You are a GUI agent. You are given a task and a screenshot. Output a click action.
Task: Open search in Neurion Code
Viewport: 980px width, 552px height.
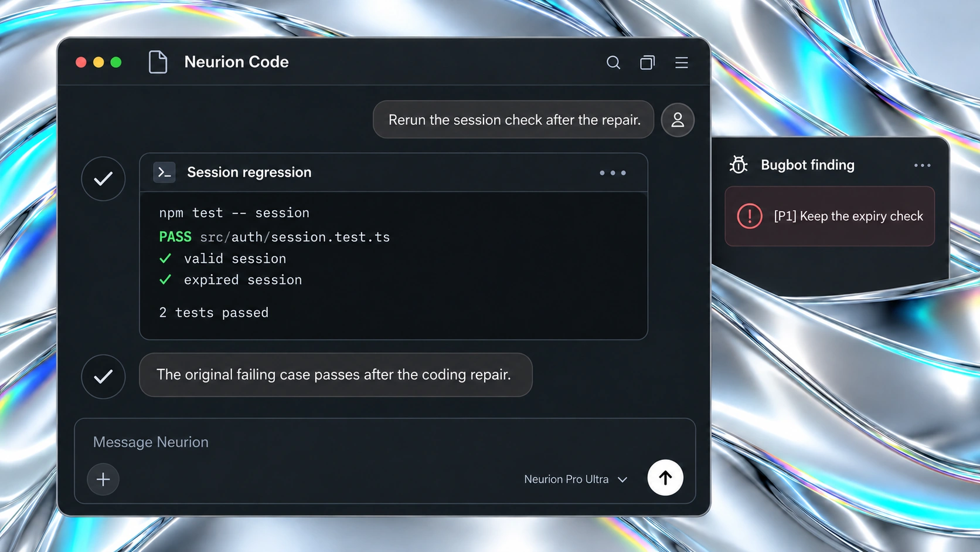coord(613,63)
